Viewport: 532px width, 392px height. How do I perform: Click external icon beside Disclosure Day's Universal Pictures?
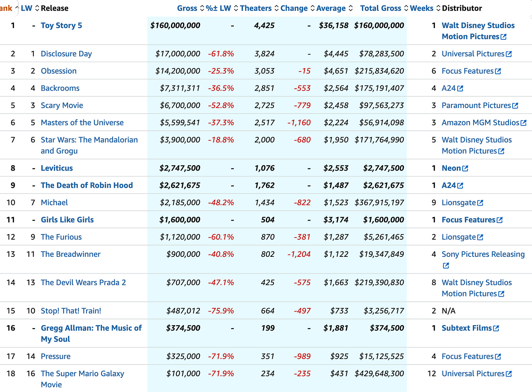click(509, 54)
